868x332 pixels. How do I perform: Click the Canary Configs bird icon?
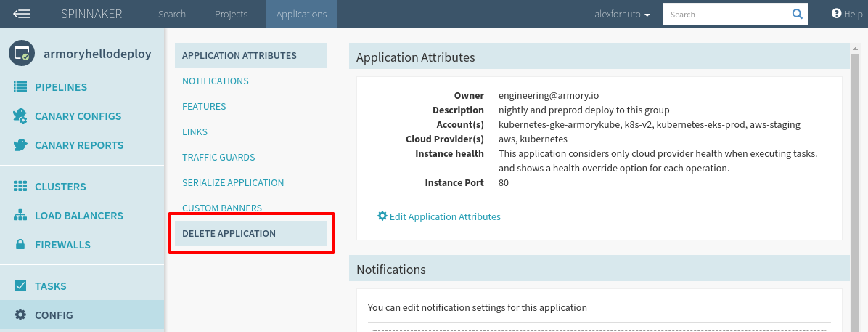20,116
